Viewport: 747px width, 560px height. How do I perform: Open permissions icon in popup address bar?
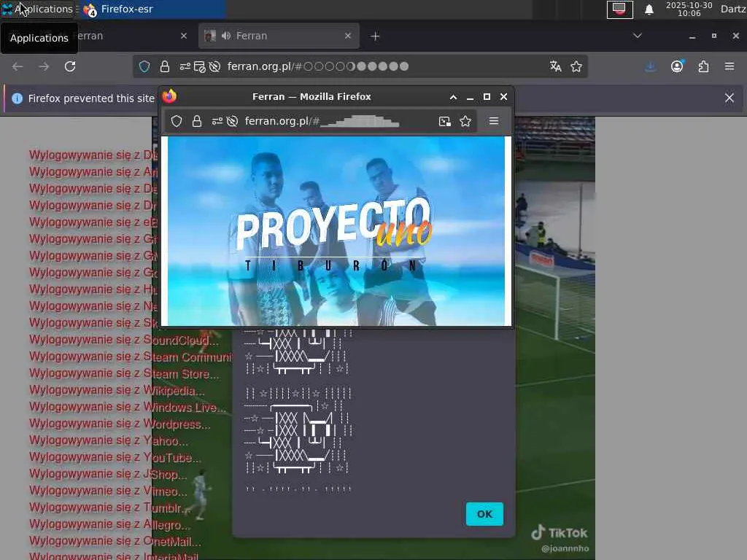(217, 122)
